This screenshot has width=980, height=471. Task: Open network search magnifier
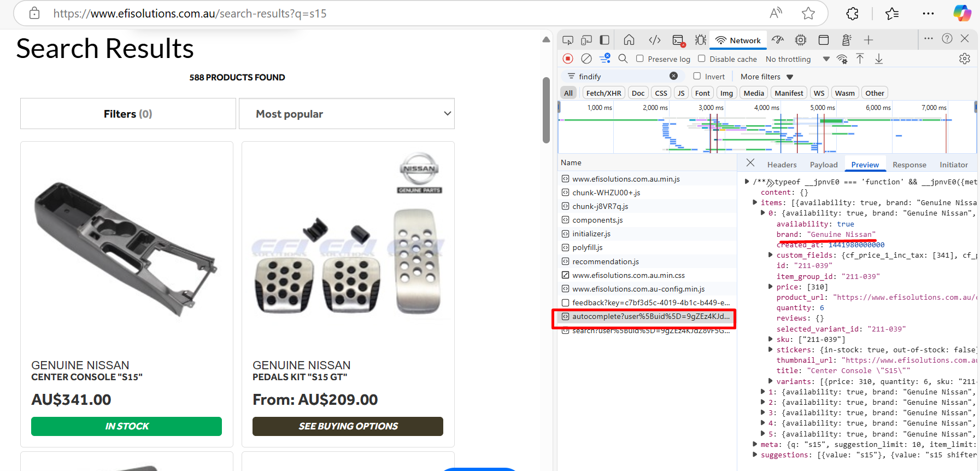[x=623, y=59]
